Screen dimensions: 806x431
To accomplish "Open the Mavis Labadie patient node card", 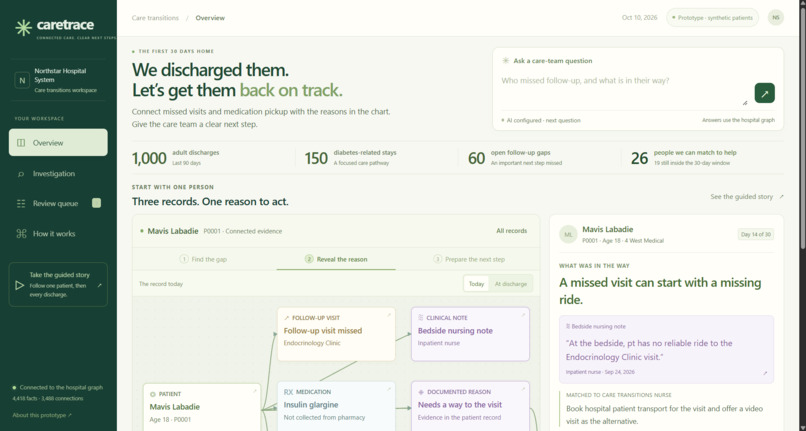I will coord(202,407).
